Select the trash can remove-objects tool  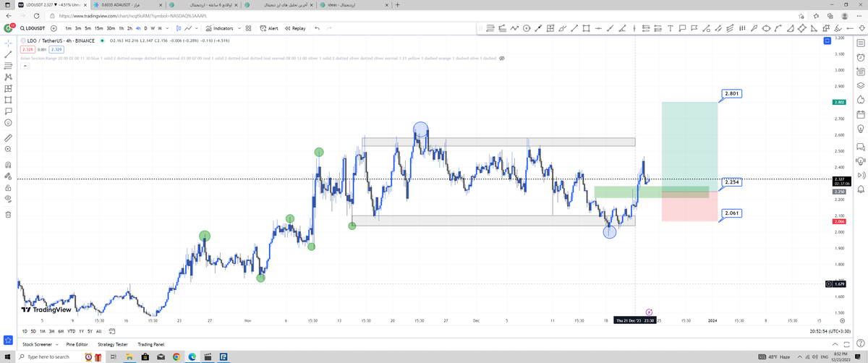point(8,214)
